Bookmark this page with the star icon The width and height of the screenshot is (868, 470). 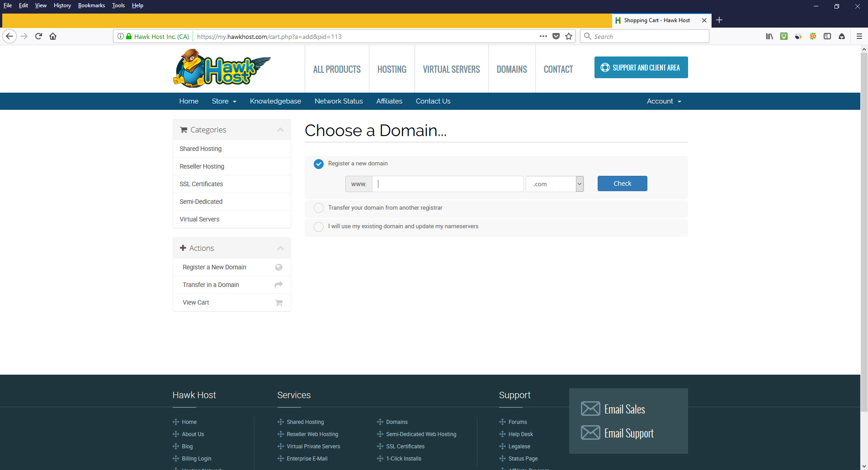(x=569, y=36)
